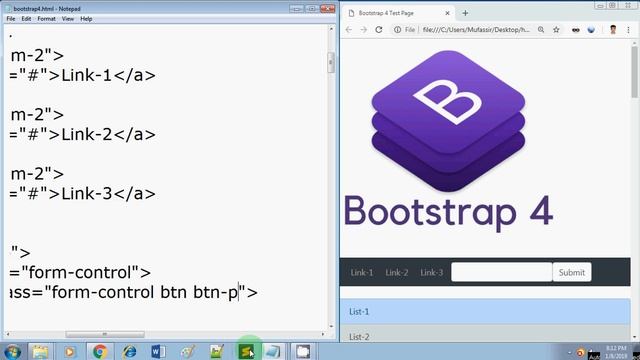Bookmark this page with the star icon
The height and width of the screenshot is (360, 640).
tap(556, 30)
